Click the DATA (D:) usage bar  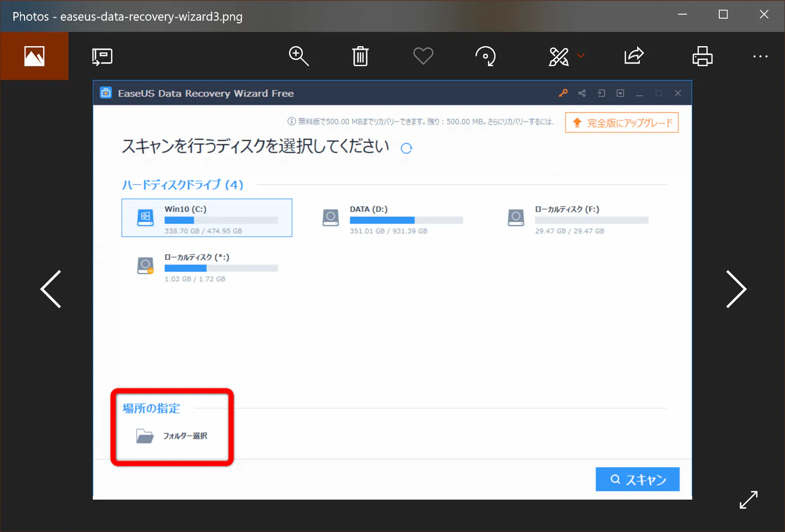tap(406, 220)
